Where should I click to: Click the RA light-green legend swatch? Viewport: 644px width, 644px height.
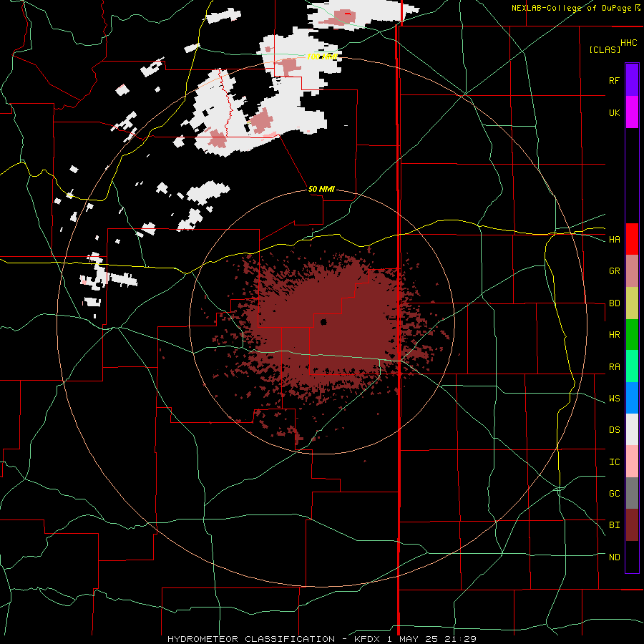632,366
